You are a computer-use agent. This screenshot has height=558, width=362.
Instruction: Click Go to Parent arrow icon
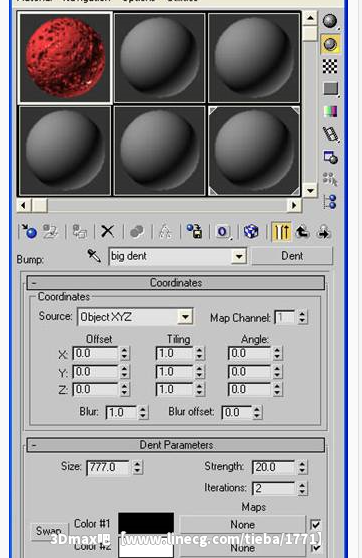303,232
